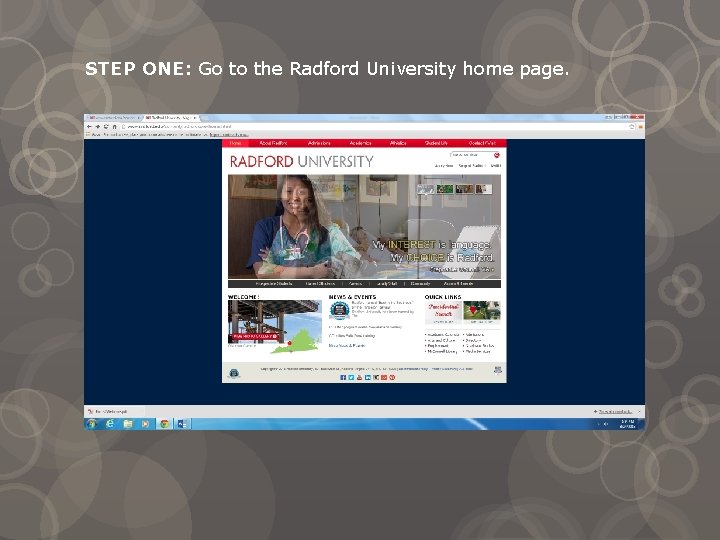This screenshot has height=540, width=720.
Task: Click the Faculty/Staff audience link
Action: coord(386,284)
